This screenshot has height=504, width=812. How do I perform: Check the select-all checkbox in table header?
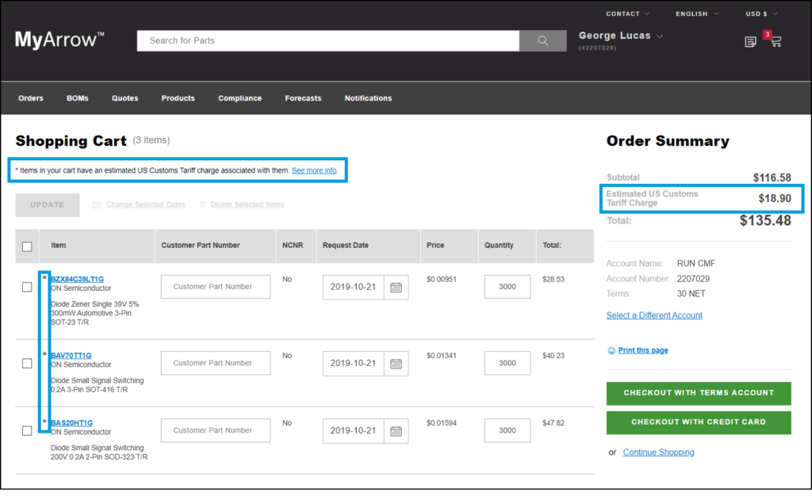click(26, 246)
